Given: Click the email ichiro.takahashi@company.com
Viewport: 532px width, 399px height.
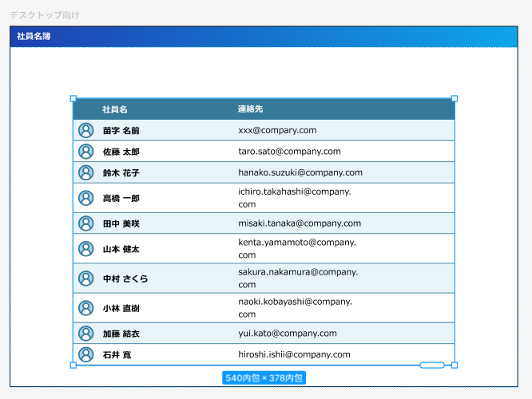Looking at the screenshot, I should [295, 198].
